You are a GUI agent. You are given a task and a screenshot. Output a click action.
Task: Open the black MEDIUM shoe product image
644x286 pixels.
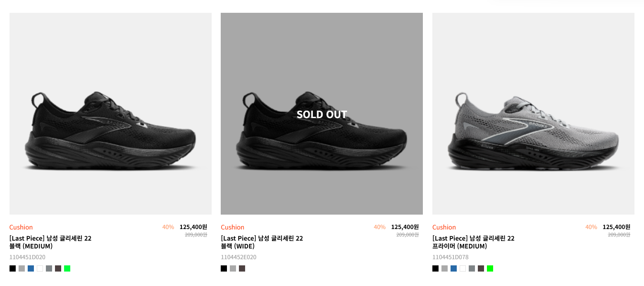coord(110,113)
